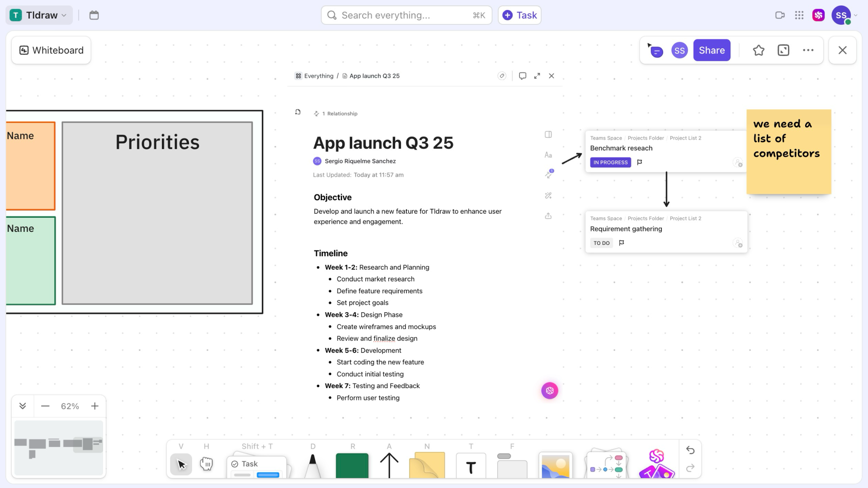868x488 pixels.
Task: Click Everything in the breadcrumb
Action: click(318, 76)
